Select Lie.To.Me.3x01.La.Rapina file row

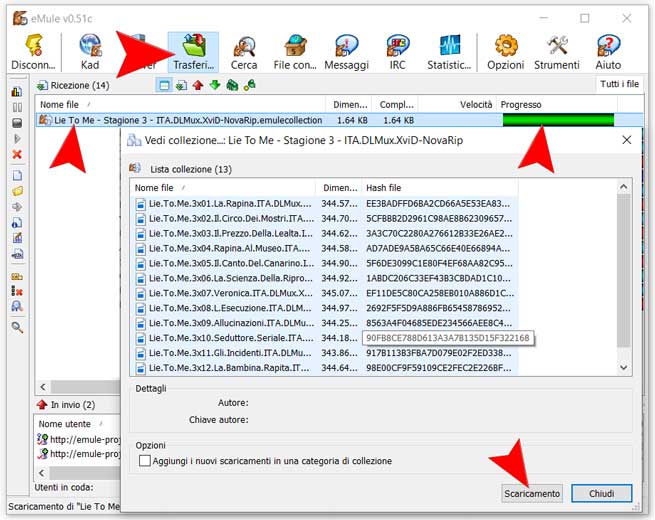[x=325, y=204]
